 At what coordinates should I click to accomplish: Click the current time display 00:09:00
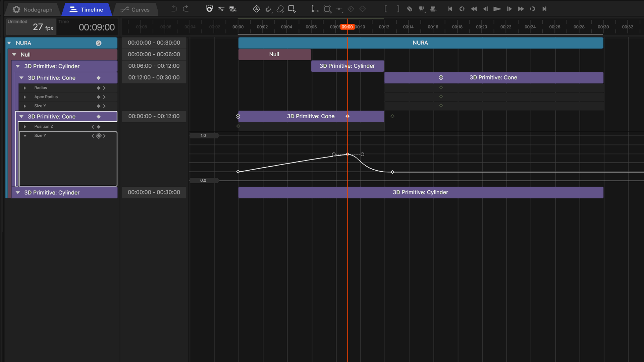point(97,27)
